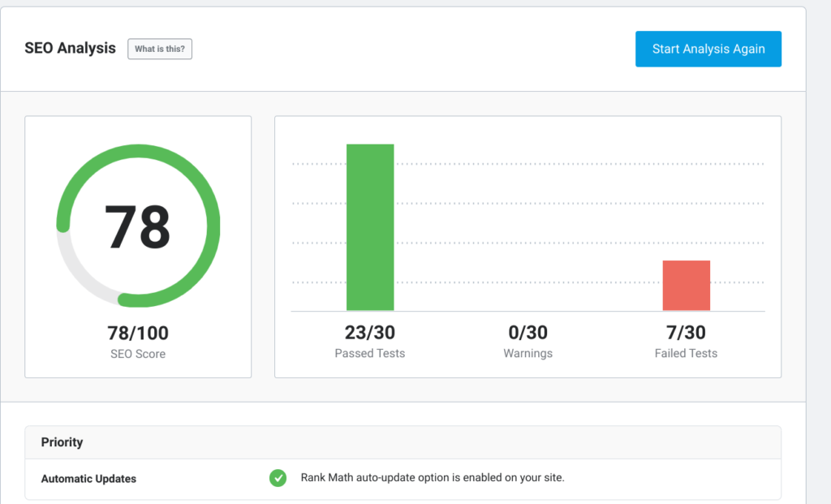Click the Warnings label
Viewport: 831px width, 504px height.
point(527,354)
